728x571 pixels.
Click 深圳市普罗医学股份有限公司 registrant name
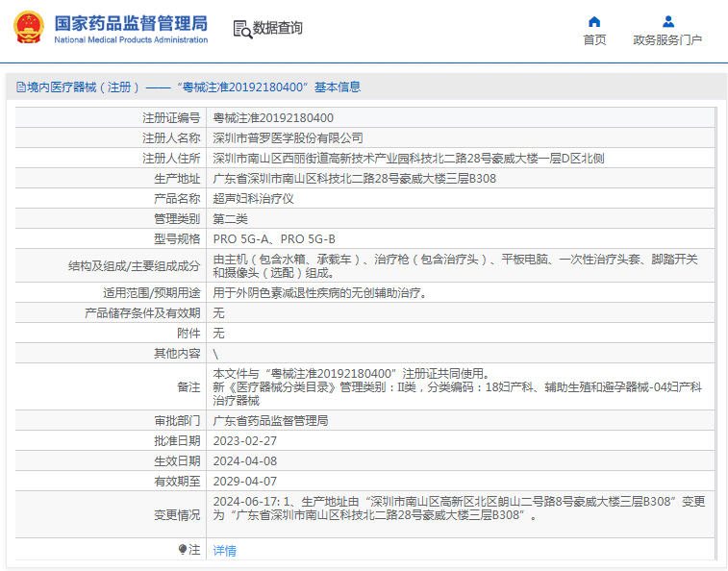(x=288, y=137)
